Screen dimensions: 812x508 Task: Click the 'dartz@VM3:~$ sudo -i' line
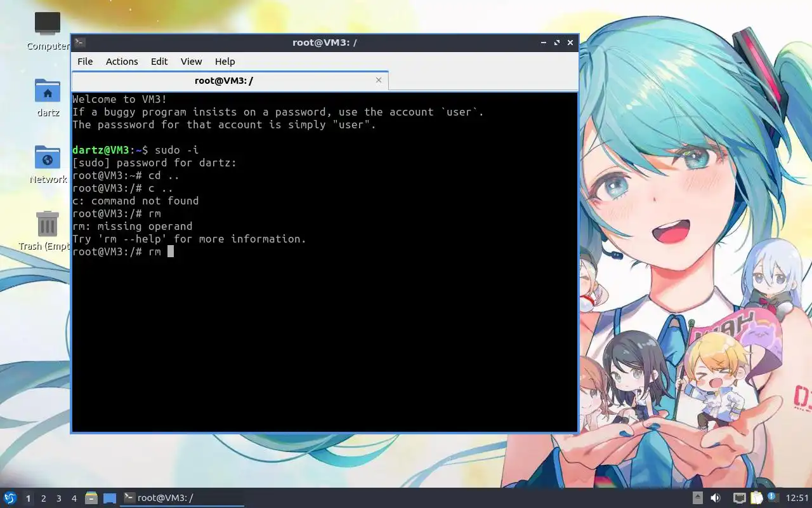coord(136,150)
